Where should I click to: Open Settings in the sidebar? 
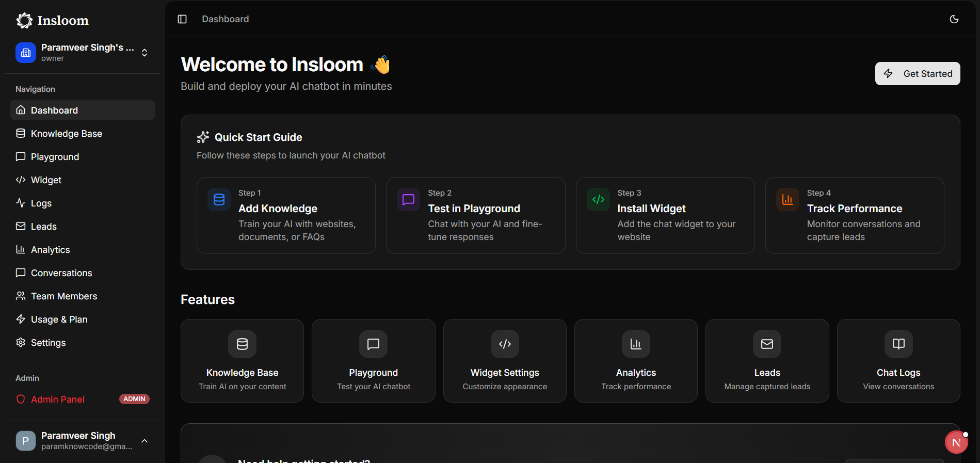pos(83,342)
